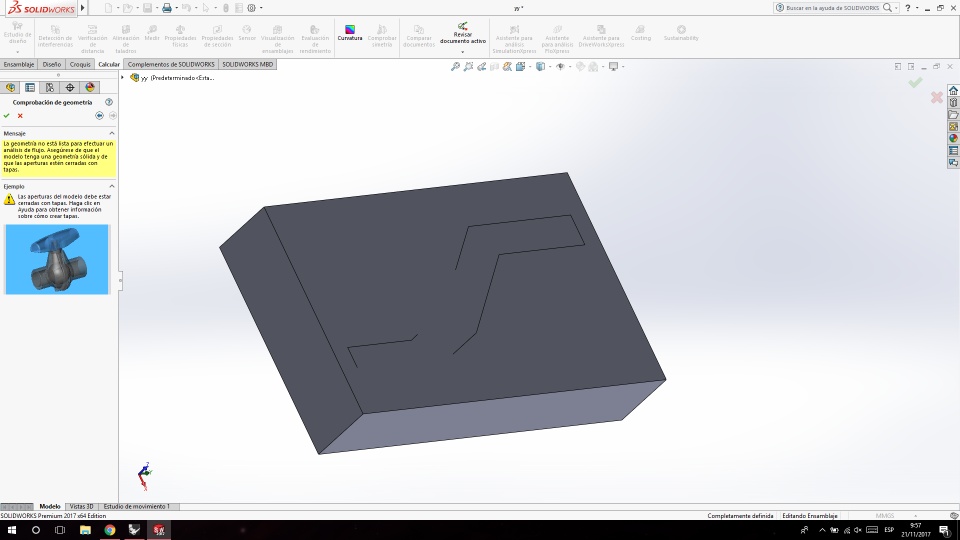The height and width of the screenshot is (540, 960).
Task: Click the valve example thumbnail image
Action: coord(57,259)
